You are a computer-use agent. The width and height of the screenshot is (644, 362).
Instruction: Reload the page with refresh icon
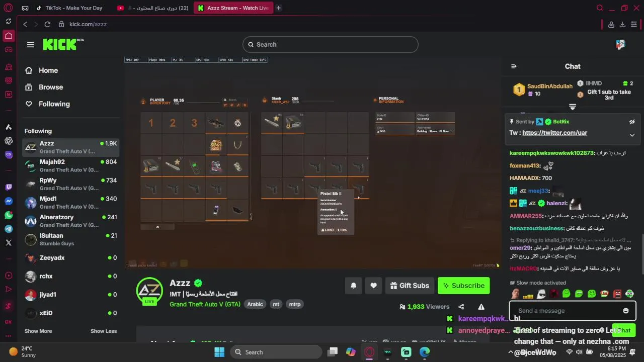coord(47,24)
